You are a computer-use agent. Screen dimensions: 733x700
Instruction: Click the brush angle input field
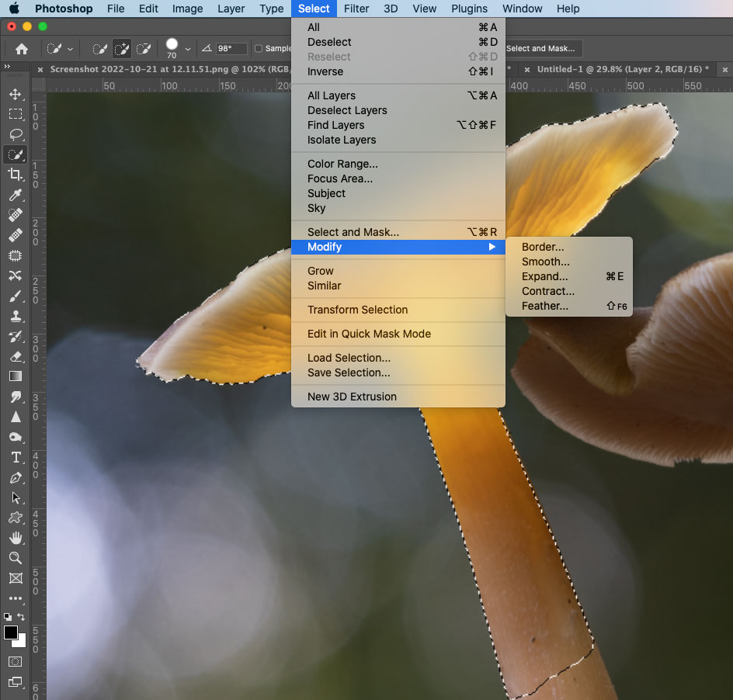[231, 49]
